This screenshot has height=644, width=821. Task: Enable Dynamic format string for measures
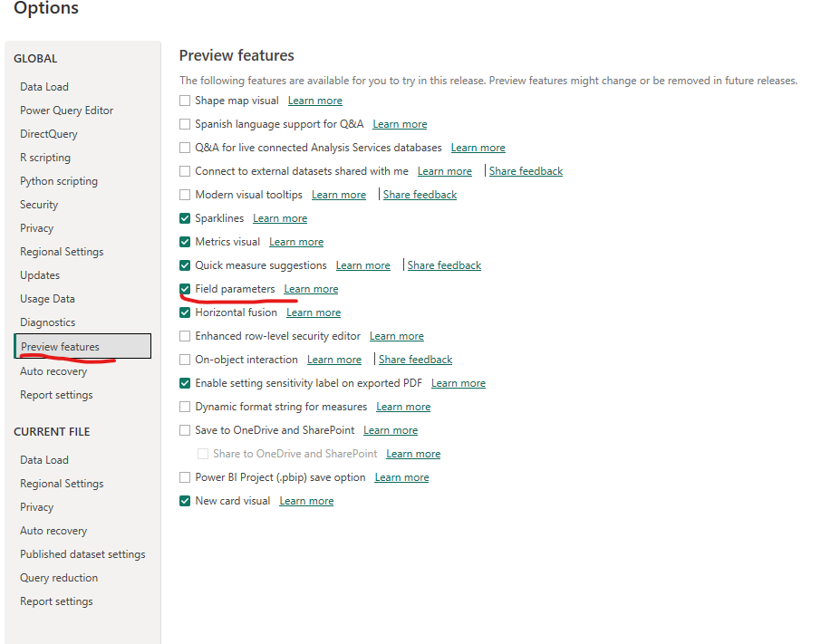pos(184,407)
